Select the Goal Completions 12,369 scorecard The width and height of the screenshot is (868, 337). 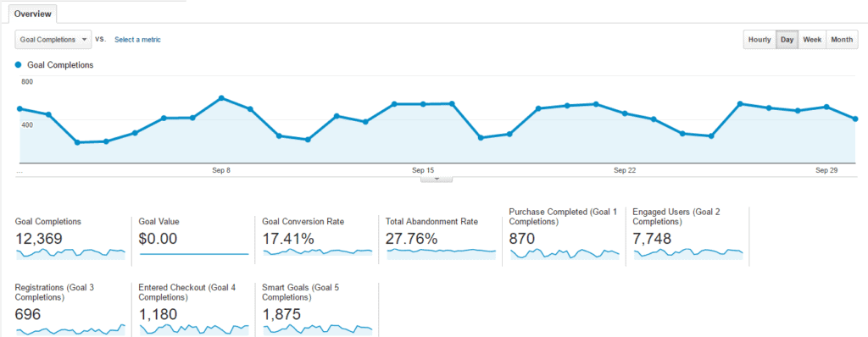(x=71, y=238)
